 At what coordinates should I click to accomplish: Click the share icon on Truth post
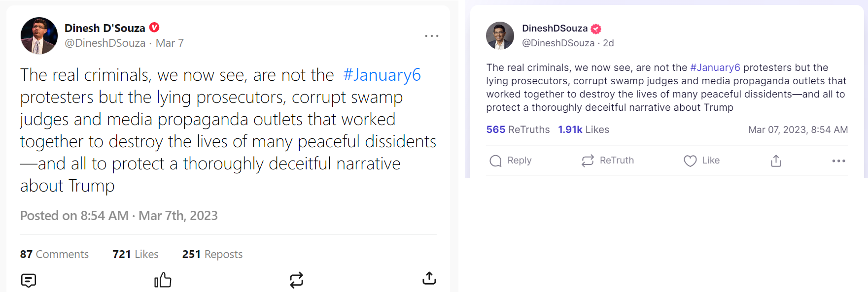pos(776,161)
